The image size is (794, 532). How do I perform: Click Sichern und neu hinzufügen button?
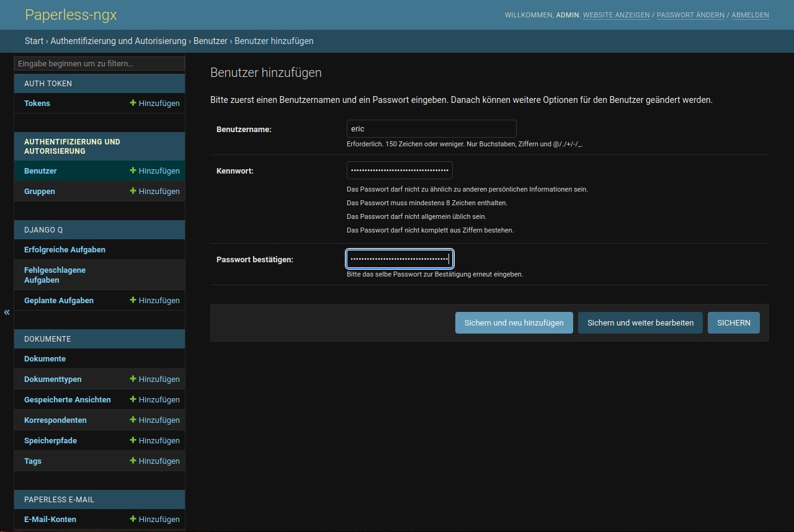coord(514,323)
